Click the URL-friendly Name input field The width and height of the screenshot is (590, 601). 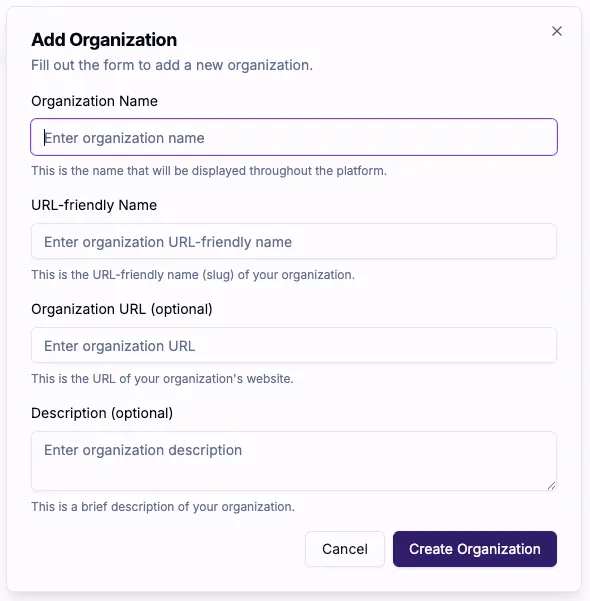click(294, 241)
